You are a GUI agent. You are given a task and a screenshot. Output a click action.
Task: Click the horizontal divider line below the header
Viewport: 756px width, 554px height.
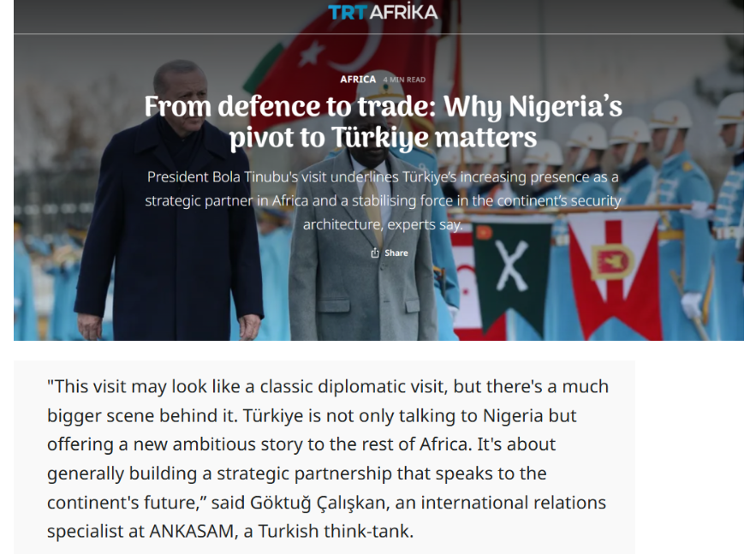point(378,33)
